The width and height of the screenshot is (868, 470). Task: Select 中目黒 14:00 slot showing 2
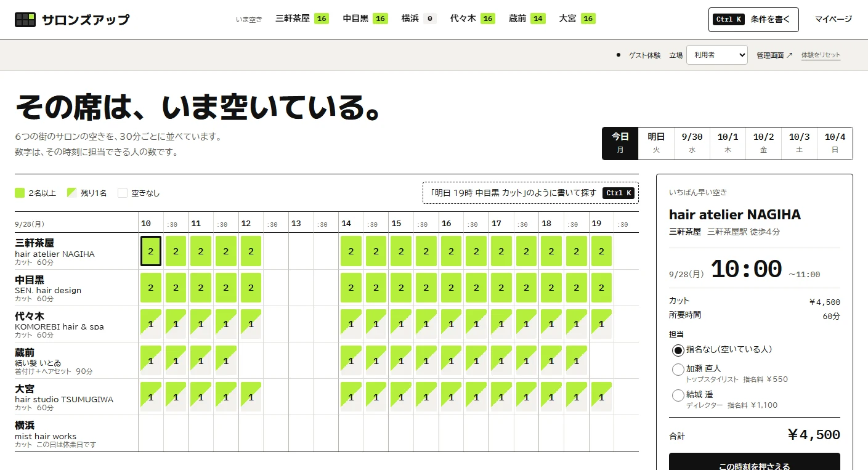(x=351, y=288)
